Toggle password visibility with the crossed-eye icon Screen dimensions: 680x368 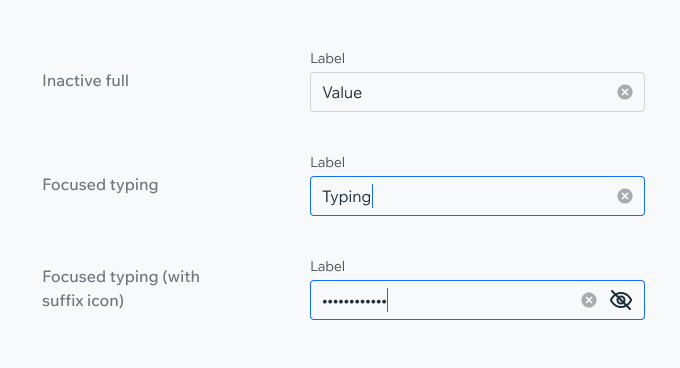coord(621,300)
